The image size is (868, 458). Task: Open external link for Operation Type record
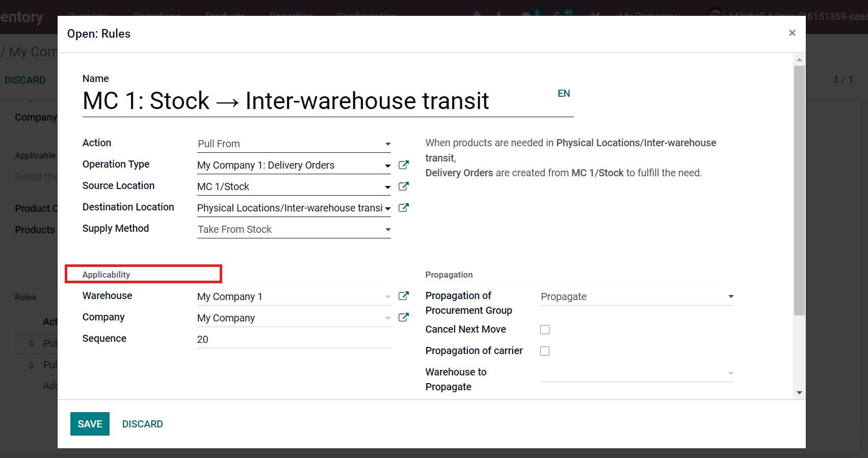(x=404, y=165)
